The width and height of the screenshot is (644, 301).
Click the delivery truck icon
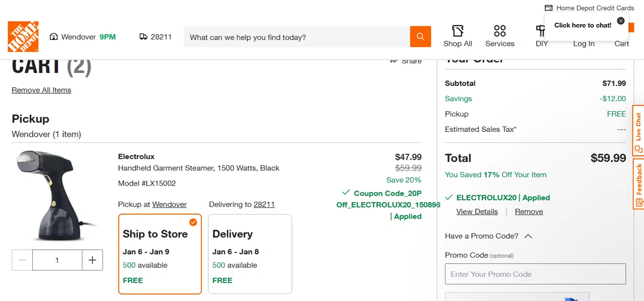pyautogui.click(x=143, y=37)
